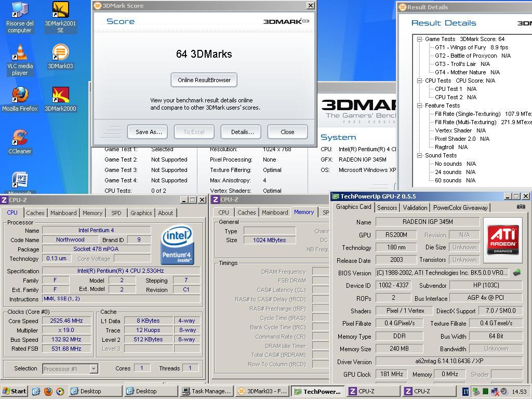Open SPD tab in left CPU-Z
Image resolution: width=532 pixels, height=399 pixels.
point(116,212)
